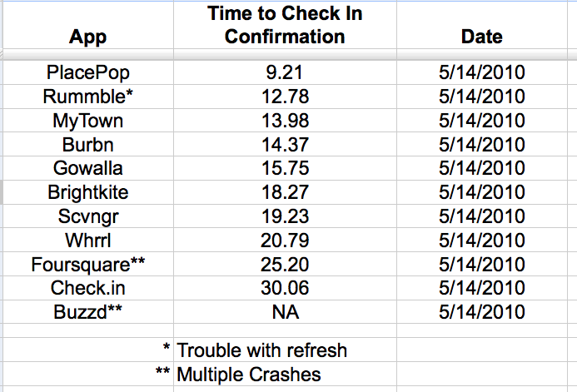Select the Trouble with refresh footnote cell

[285, 350]
